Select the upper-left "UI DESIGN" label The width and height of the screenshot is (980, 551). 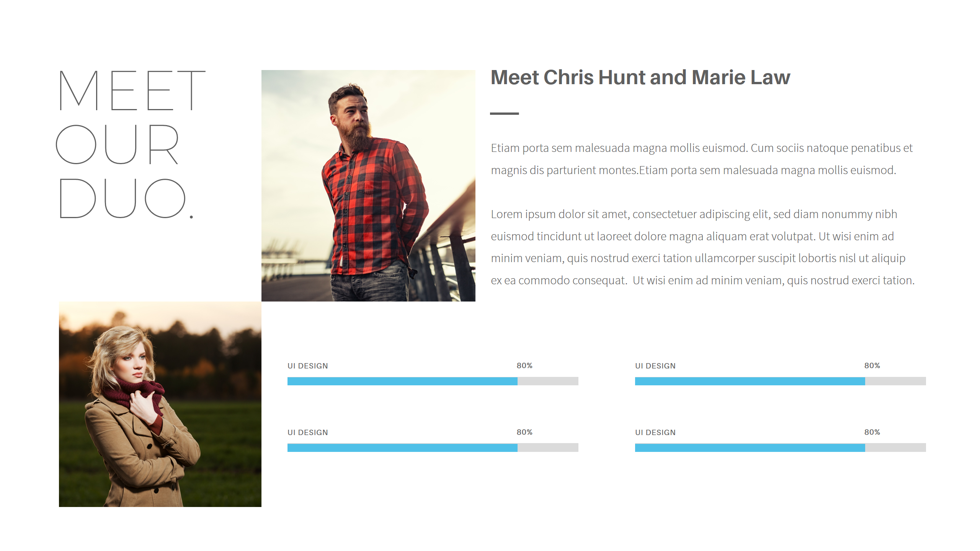[307, 366]
